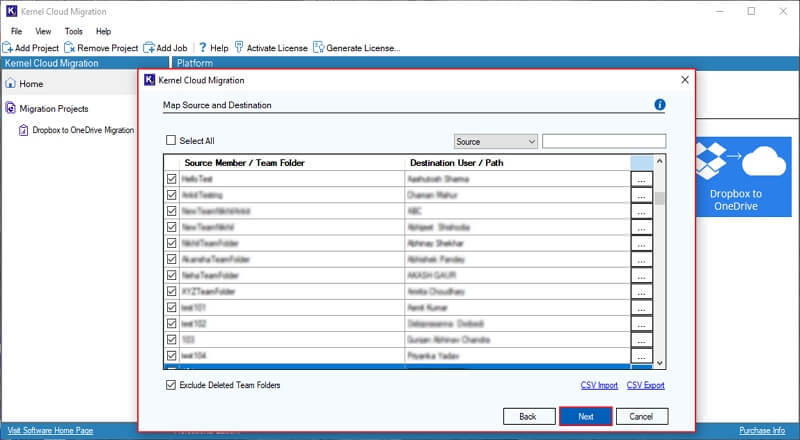Open the CSV Export link

point(645,385)
